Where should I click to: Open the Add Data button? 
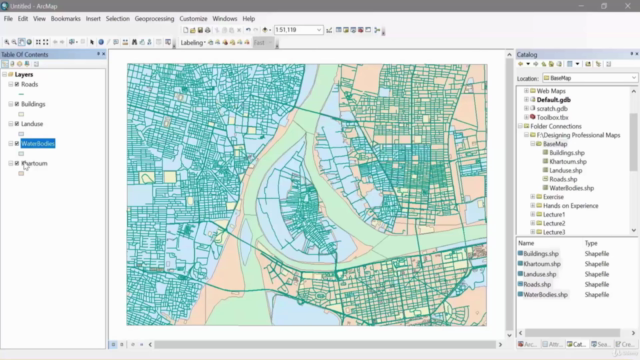265,30
